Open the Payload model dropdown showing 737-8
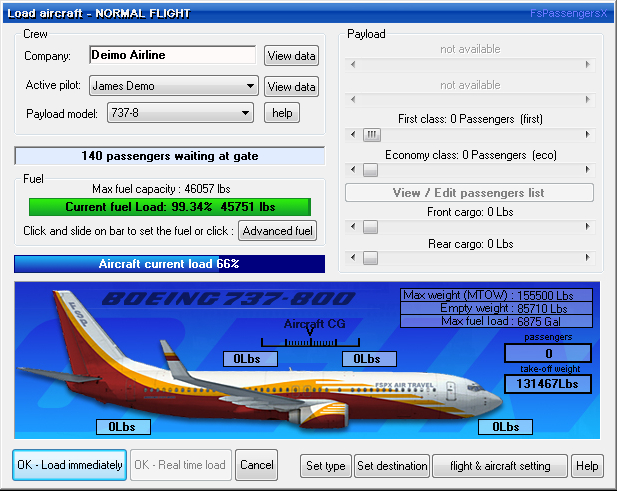The width and height of the screenshot is (617, 491). [x=180, y=113]
